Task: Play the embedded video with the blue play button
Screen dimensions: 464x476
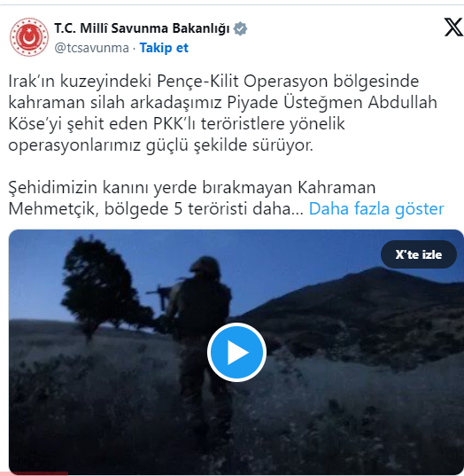Action: 236,352
